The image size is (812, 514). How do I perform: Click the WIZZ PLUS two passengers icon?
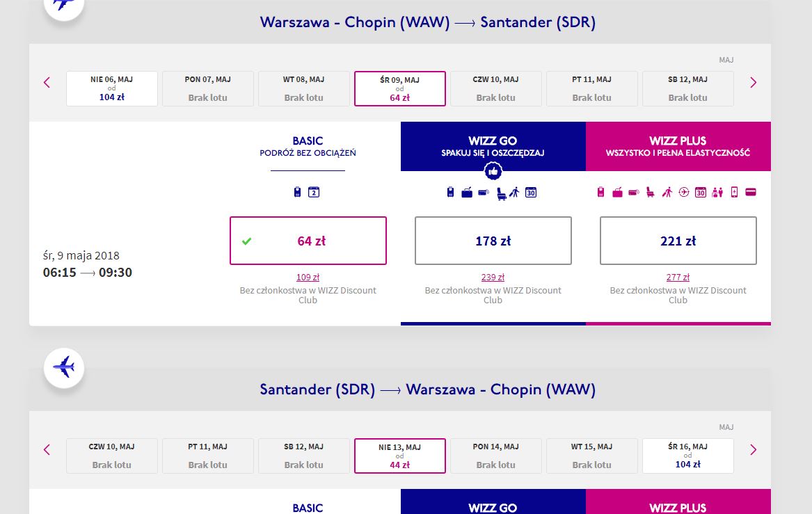717,193
